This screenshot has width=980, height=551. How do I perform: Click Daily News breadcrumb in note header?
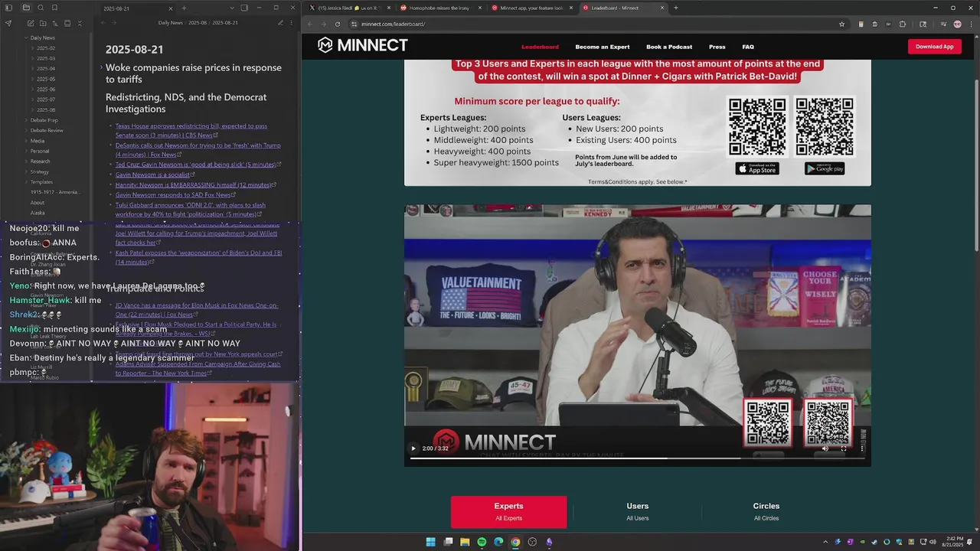pos(170,23)
